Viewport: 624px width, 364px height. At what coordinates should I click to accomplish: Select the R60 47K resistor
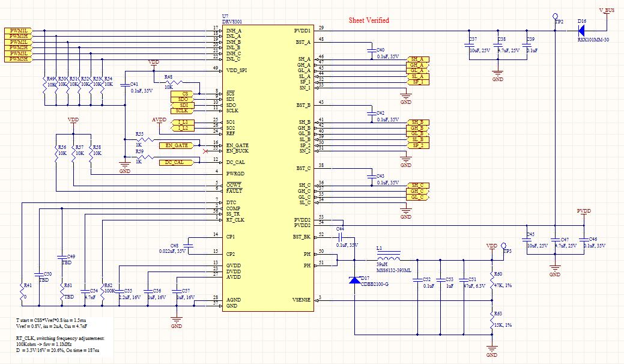(492, 279)
